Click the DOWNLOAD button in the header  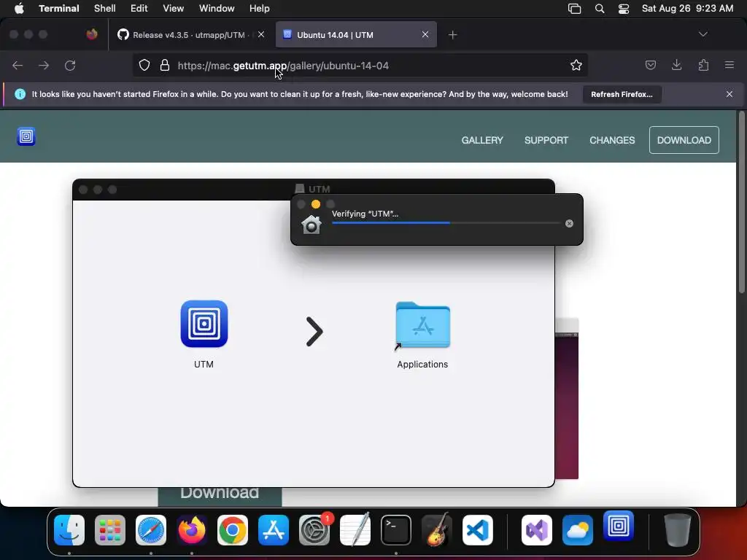684,140
